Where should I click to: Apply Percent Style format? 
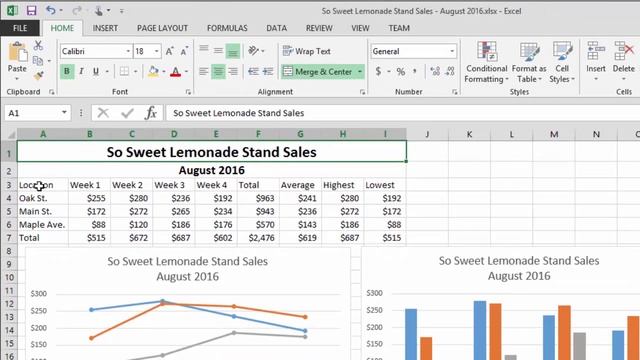pos(401,72)
